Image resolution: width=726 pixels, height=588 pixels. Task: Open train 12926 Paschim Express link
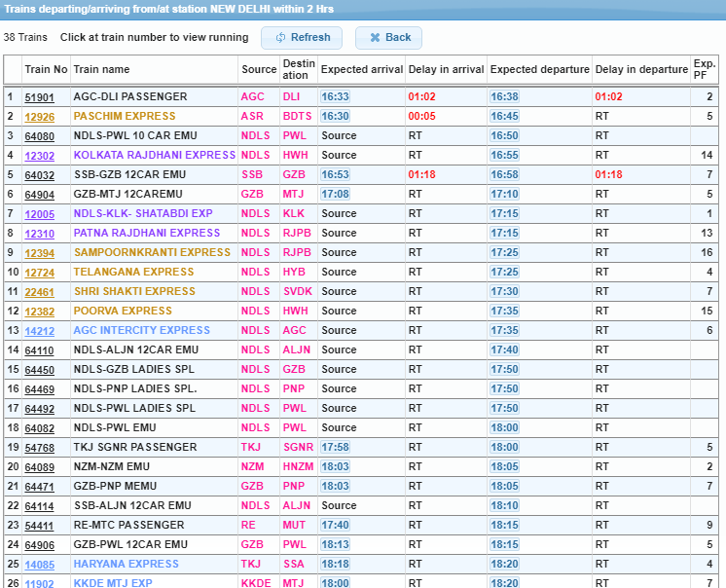click(x=39, y=117)
